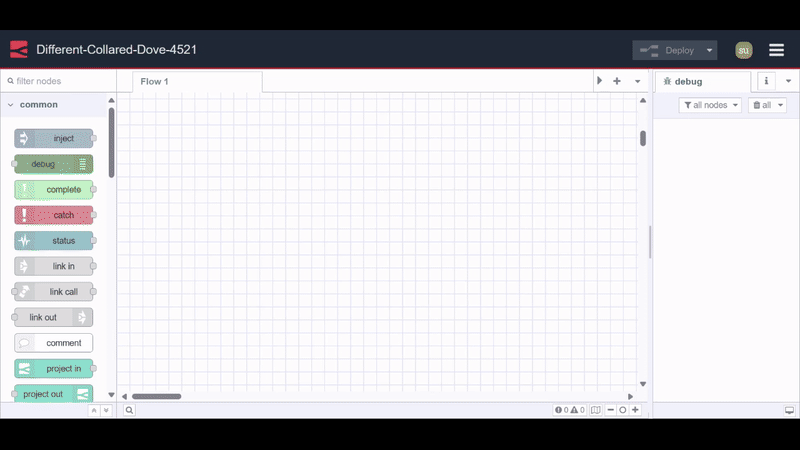Add a new flow tab
The width and height of the screenshot is (800, 450).
[x=617, y=81]
